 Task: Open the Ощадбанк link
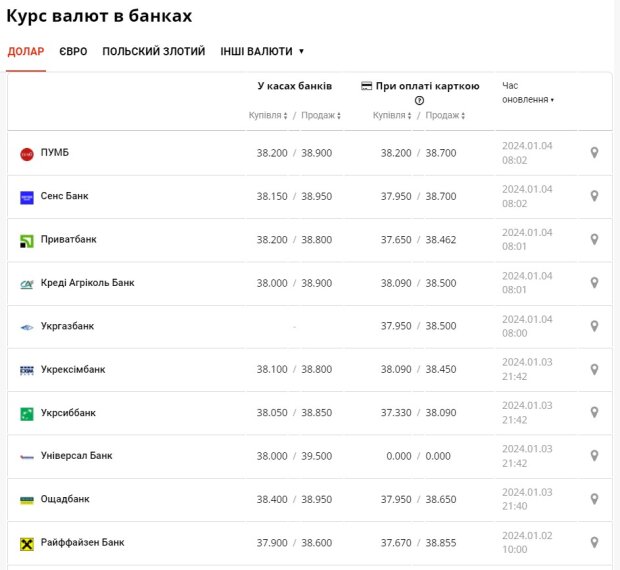pos(65,499)
